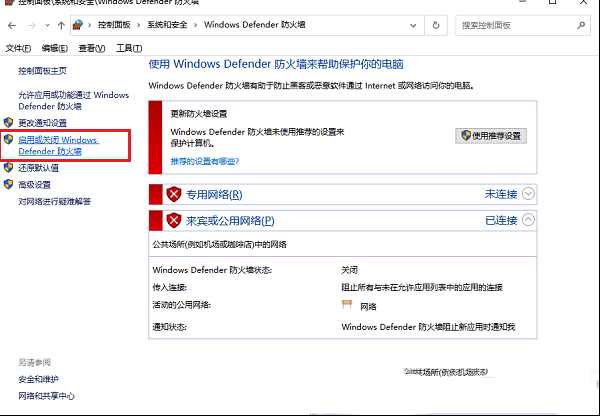Open 对网络进行疑难解答 link
The height and width of the screenshot is (416, 600).
[54, 202]
